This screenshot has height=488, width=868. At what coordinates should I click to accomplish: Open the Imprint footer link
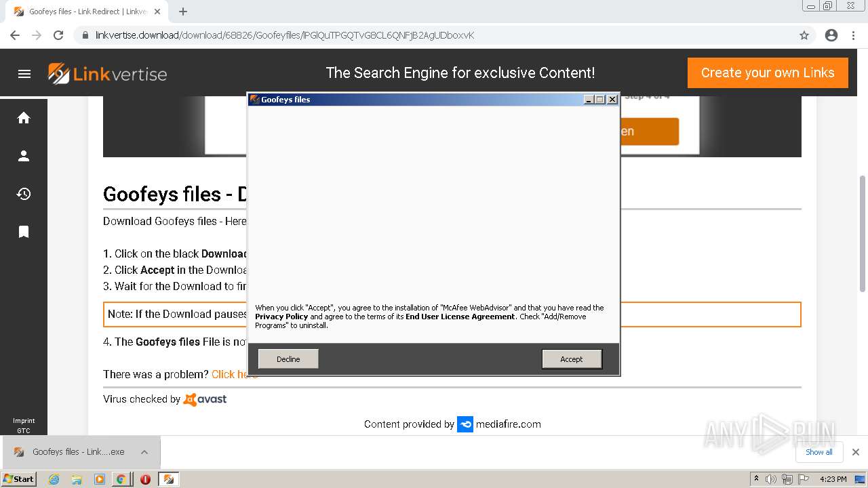click(24, 421)
